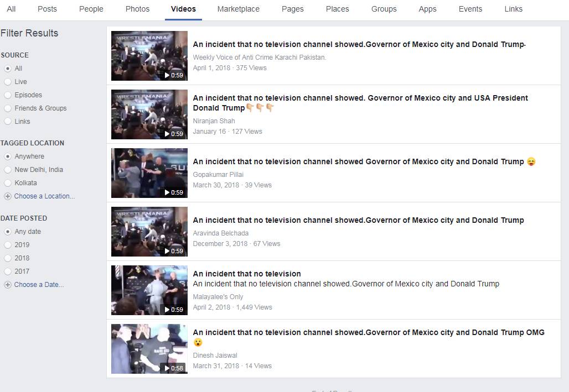The width and height of the screenshot is (569, 392).
Task: Play the Malayalee's Only video thumbnail
Action: 149,290
